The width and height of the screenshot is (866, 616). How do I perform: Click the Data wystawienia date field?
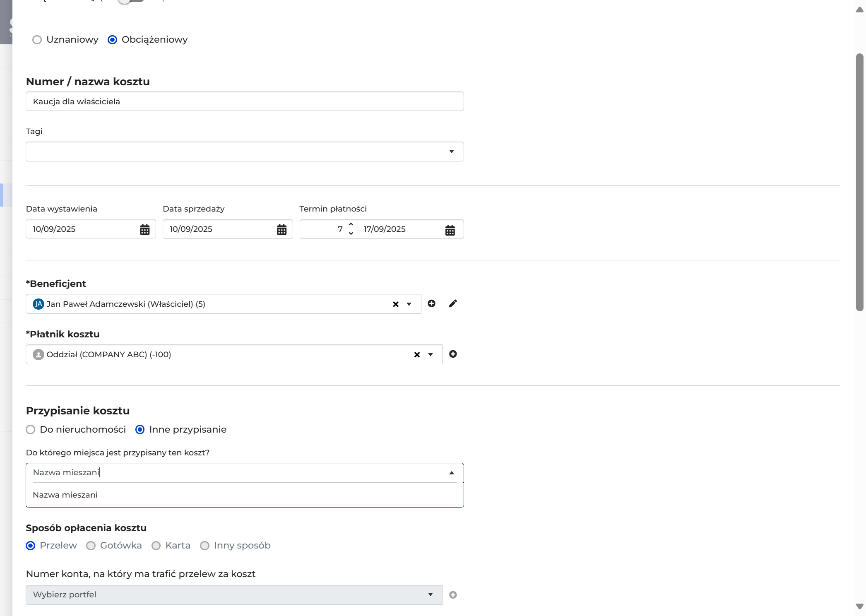(x=91, y=229)
